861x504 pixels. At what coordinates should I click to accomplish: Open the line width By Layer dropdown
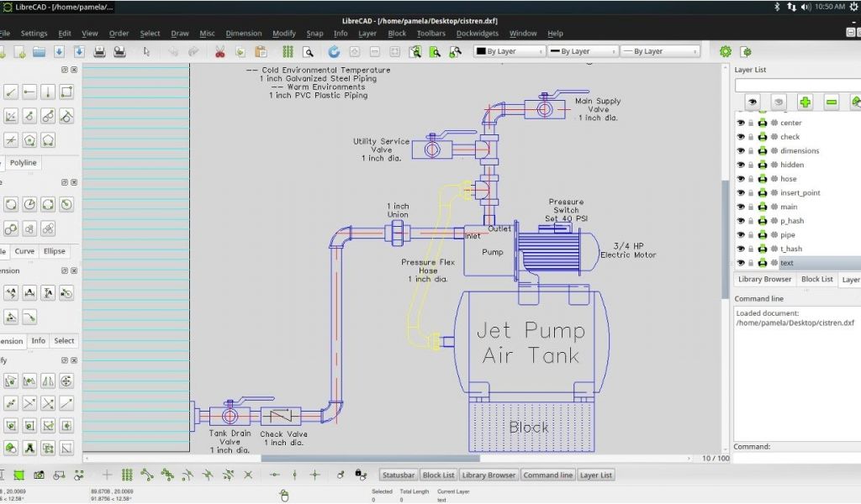click(x=582, y=51)
